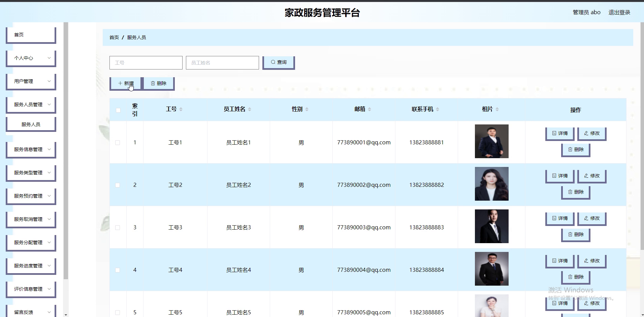Click the 服务人员 breadcrumb text
This screenshot has height=317, width=644.
(136, 37)
